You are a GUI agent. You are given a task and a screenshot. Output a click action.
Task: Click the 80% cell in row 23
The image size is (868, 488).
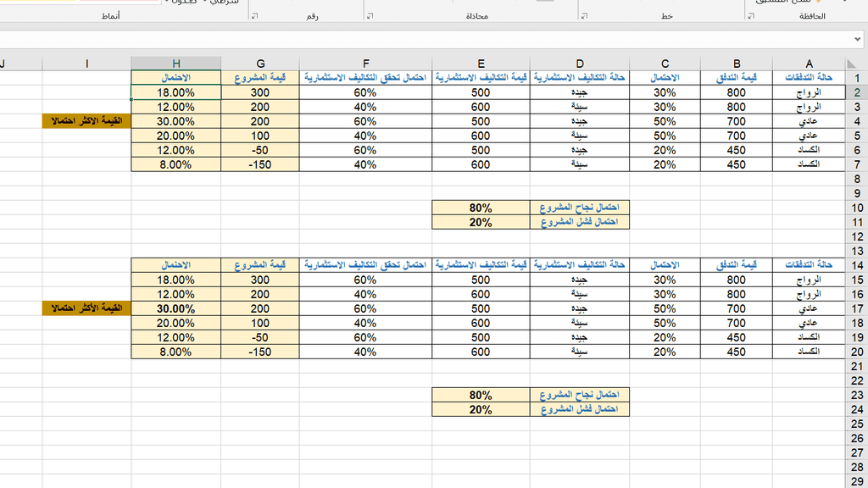coord(481,395)
